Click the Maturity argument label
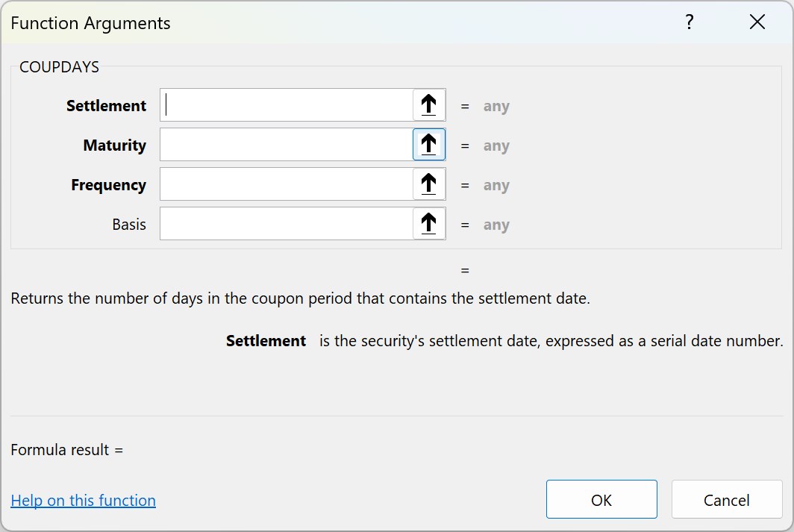 pos(115,145)
